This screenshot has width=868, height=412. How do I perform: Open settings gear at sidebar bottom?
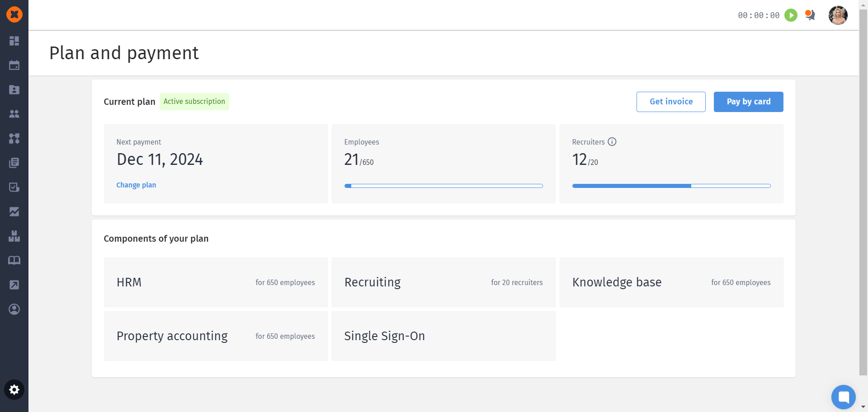pos(14,390)
